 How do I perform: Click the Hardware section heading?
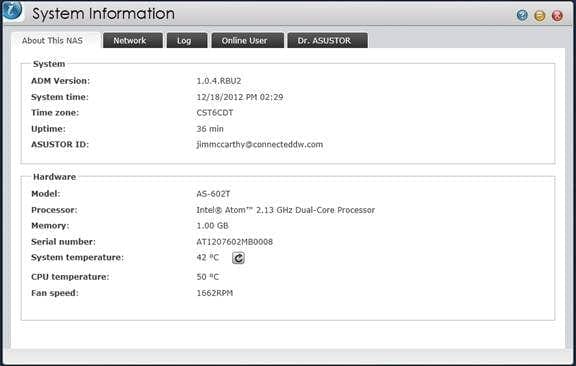pos(54,177)
